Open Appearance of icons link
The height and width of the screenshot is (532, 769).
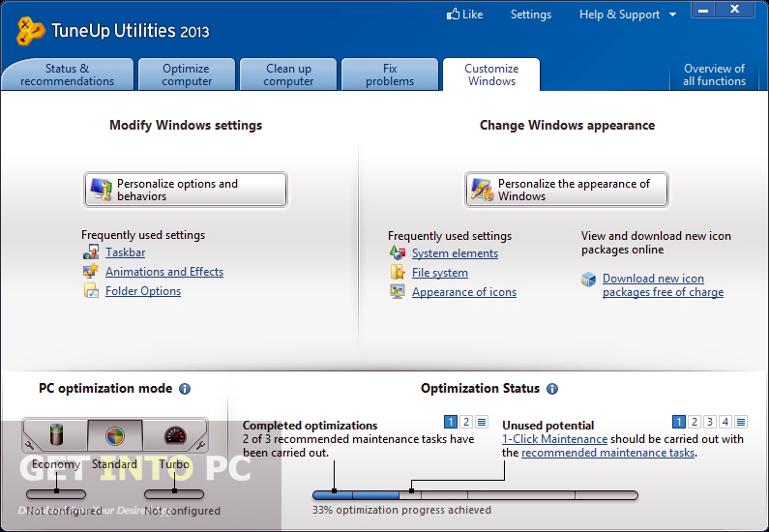coord(464,292)
